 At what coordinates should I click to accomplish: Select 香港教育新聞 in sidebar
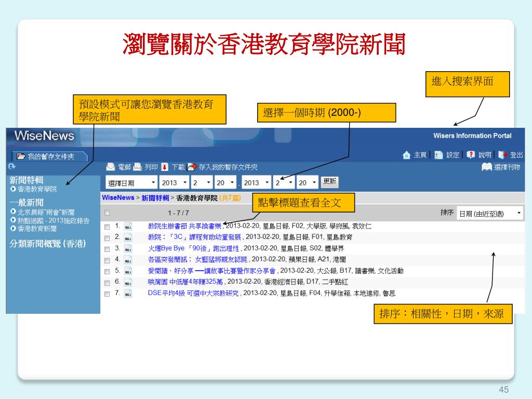pos(37,229)
